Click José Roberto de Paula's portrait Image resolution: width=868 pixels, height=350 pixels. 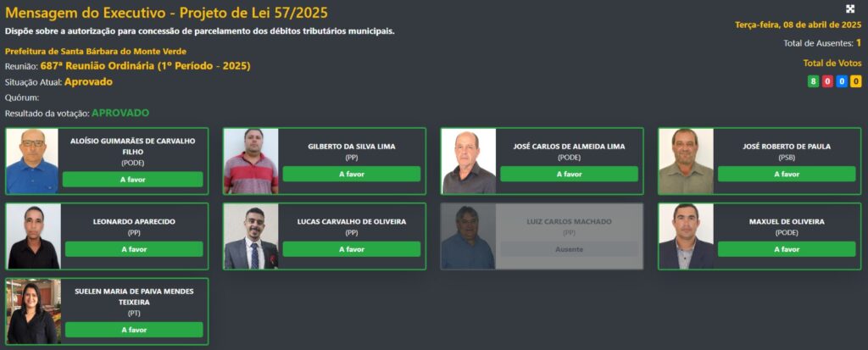point(686,161)
